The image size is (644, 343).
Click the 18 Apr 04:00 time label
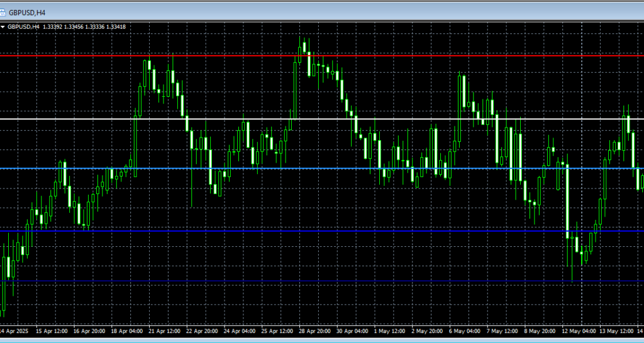click(x=127, y=331)
